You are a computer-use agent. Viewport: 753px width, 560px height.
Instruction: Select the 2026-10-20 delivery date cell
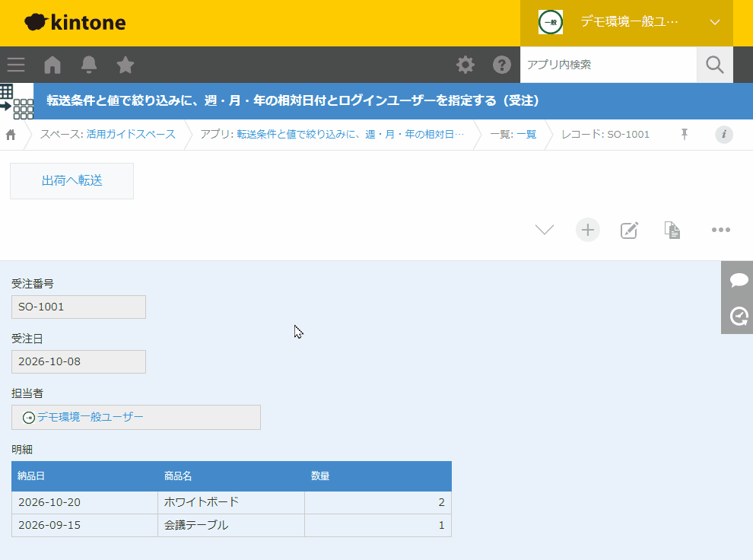coord(84,502)
